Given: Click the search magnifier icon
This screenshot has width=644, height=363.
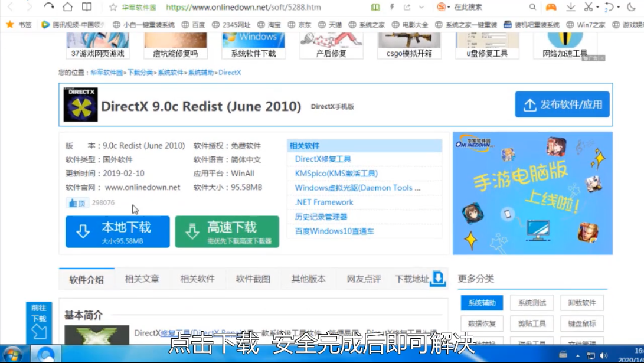Looking at the screenshot, I should tap(532, 7).
